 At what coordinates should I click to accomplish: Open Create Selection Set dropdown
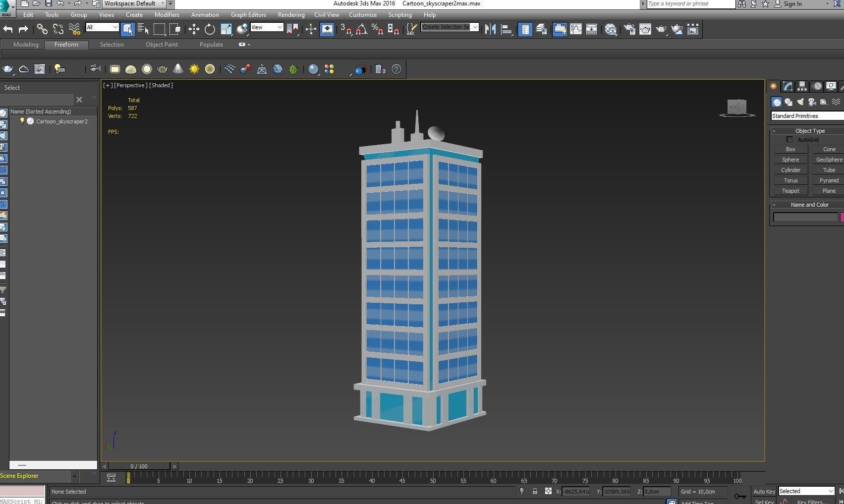coord(450,27)
